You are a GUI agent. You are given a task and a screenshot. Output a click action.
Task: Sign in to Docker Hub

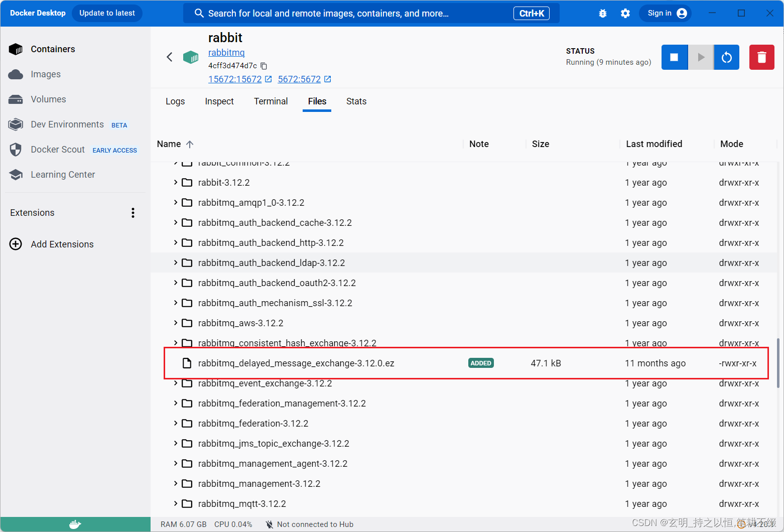point(665,13)
